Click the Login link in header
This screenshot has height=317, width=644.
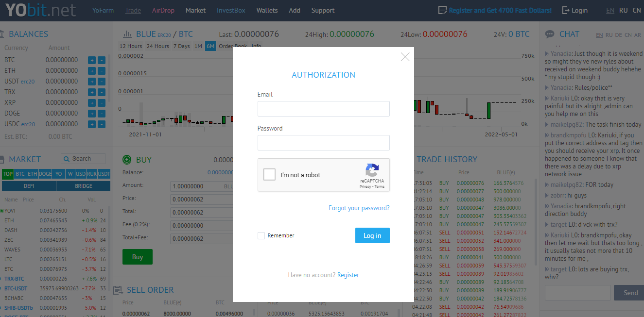(x=579, y=10)
